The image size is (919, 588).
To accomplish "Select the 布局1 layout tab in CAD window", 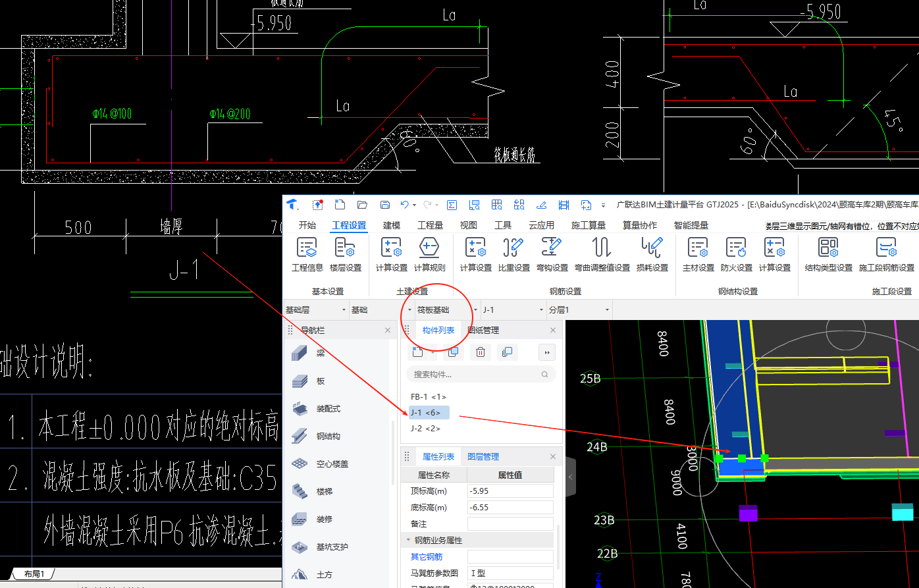I will (x=34, y=574).
